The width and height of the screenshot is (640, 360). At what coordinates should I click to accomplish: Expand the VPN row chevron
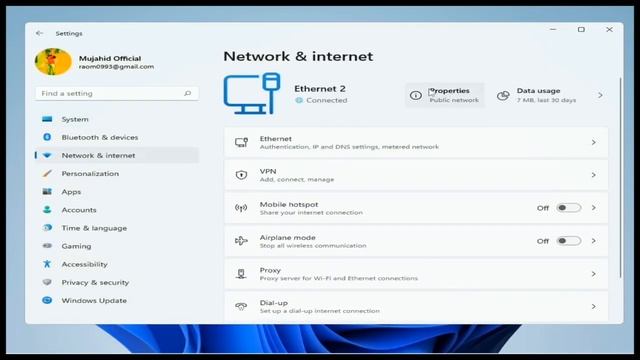[593, 175]
